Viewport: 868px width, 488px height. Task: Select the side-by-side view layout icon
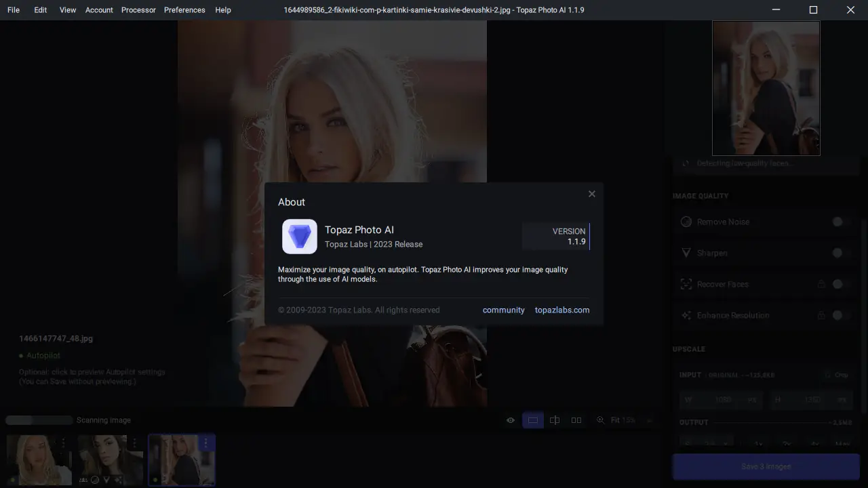coord(576,420)
